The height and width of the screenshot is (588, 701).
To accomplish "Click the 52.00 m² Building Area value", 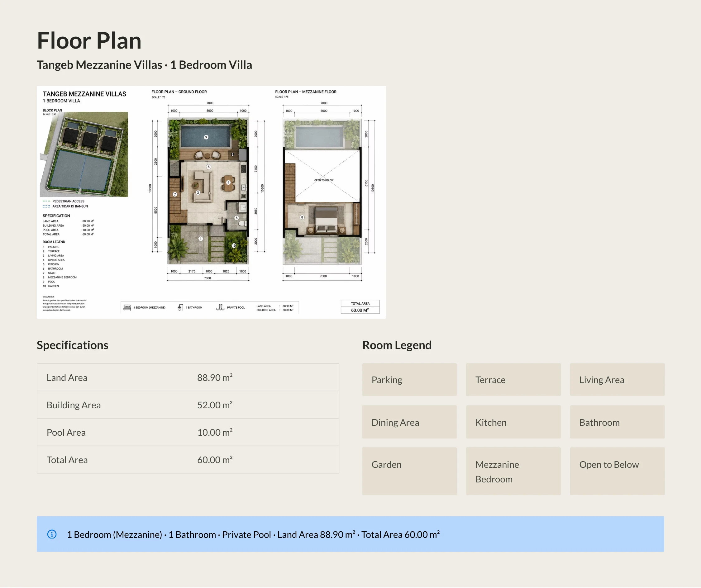I will pyautogui.click(x=215, y=405).
